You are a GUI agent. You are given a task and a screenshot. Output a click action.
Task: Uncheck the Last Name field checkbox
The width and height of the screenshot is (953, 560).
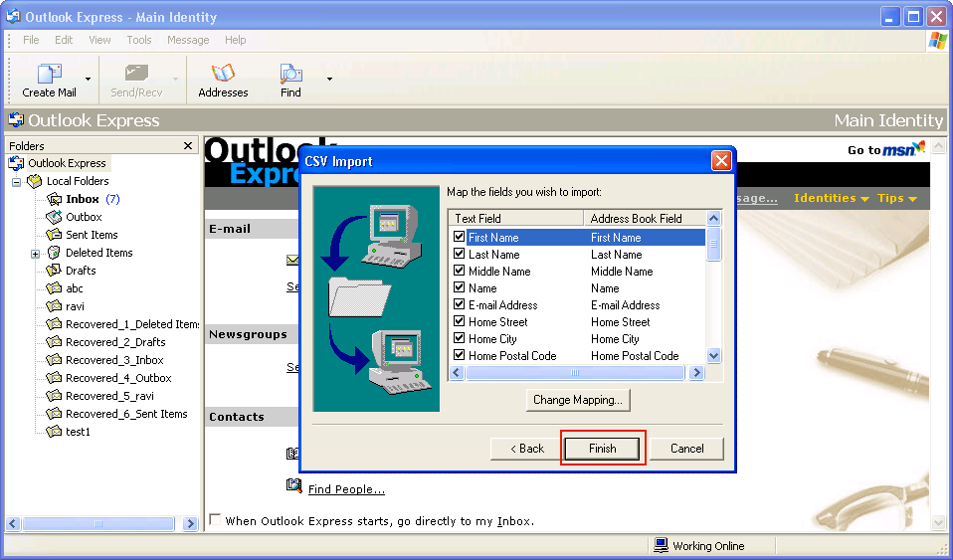click(459, 254)
